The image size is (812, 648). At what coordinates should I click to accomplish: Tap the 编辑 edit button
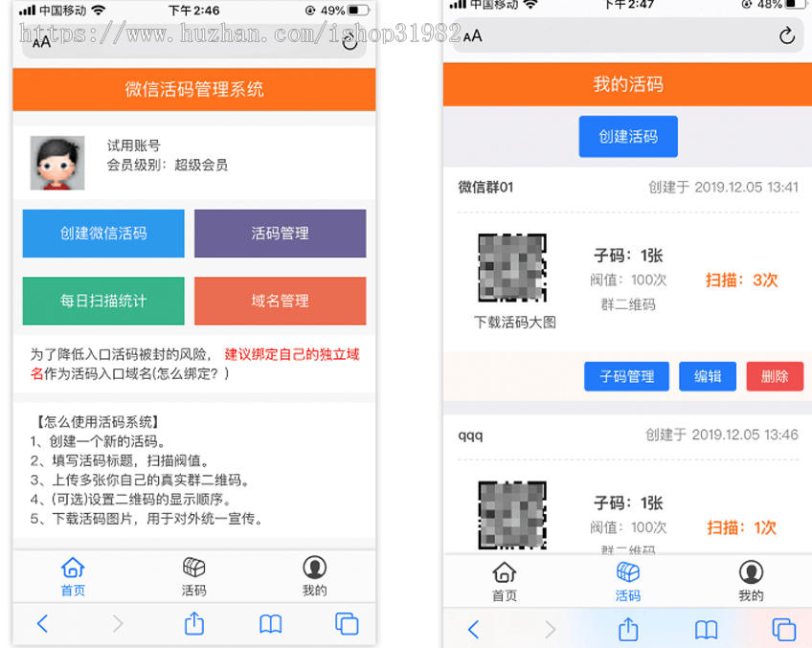(707, 376)
